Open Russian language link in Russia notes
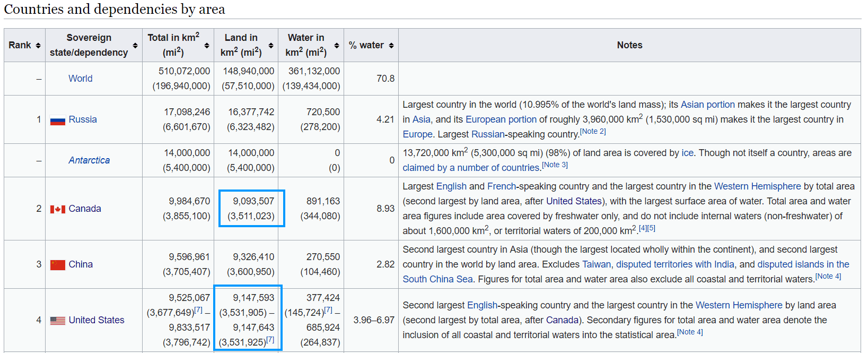 pos(488,134)
